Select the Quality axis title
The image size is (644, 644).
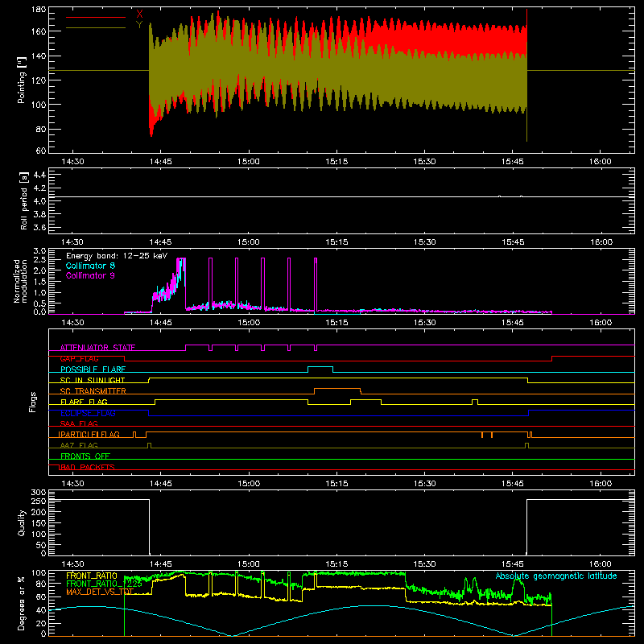click(22, 522)
